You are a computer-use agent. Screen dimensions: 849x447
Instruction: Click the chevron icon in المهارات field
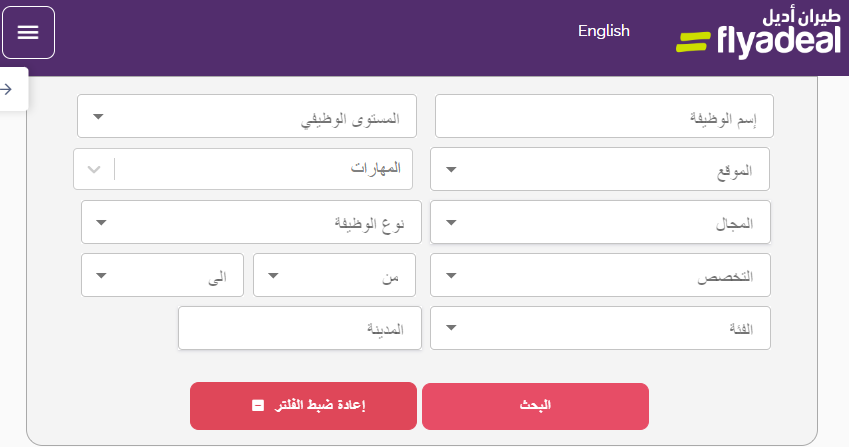[x=94, y=169]
